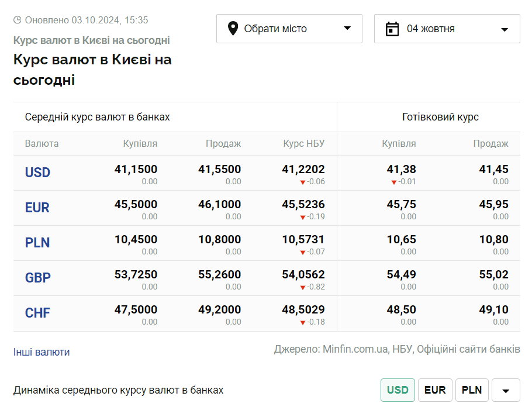Image resolution: width=532 pixels, height=417 pixels.
Task: Click the red down arrow at cash USD -0.01
Action: coord(394,182)
